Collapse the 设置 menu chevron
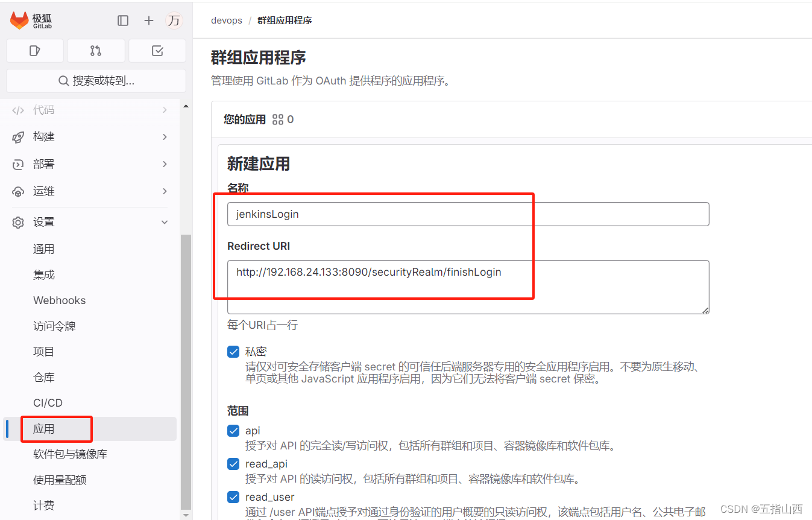Viewport: 812px width, 520px height. coord(165,222)
